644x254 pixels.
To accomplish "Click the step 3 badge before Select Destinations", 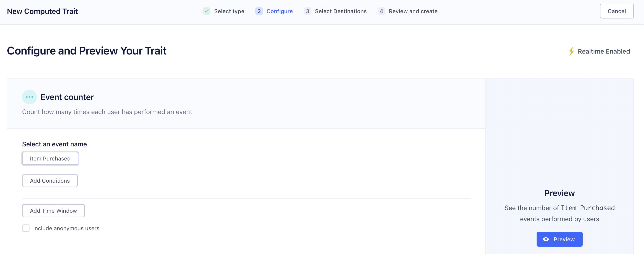I will coord(307,11).
